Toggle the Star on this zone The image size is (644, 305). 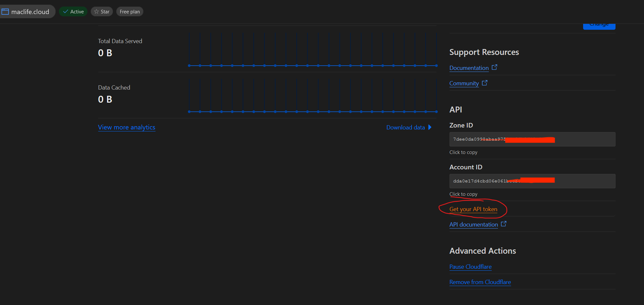[101, 11]
